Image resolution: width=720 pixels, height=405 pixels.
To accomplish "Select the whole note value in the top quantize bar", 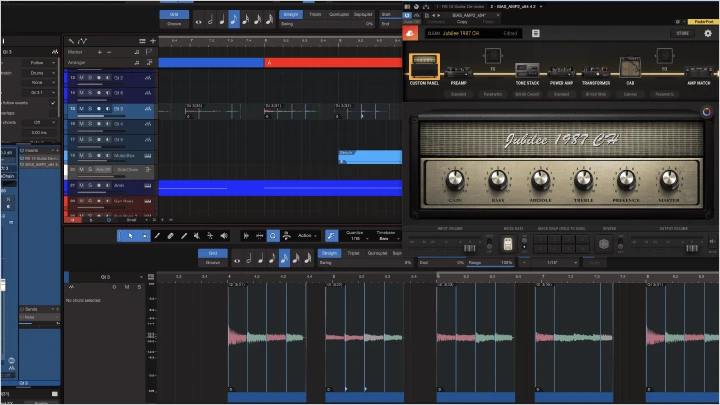I will click(x=198, y=20).
